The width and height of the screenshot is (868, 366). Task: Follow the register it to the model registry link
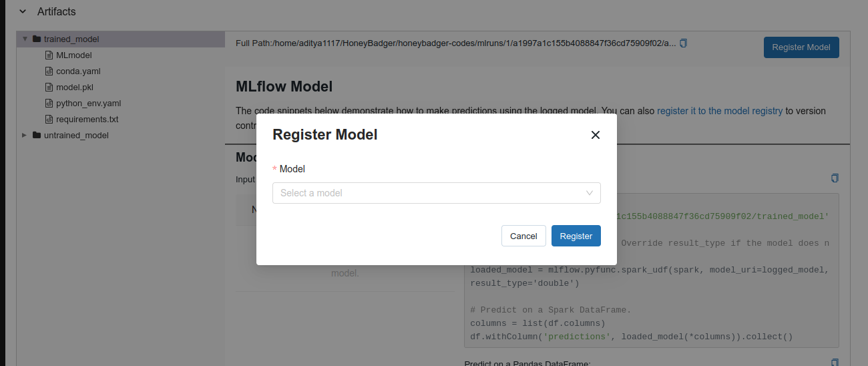point(720,111)
